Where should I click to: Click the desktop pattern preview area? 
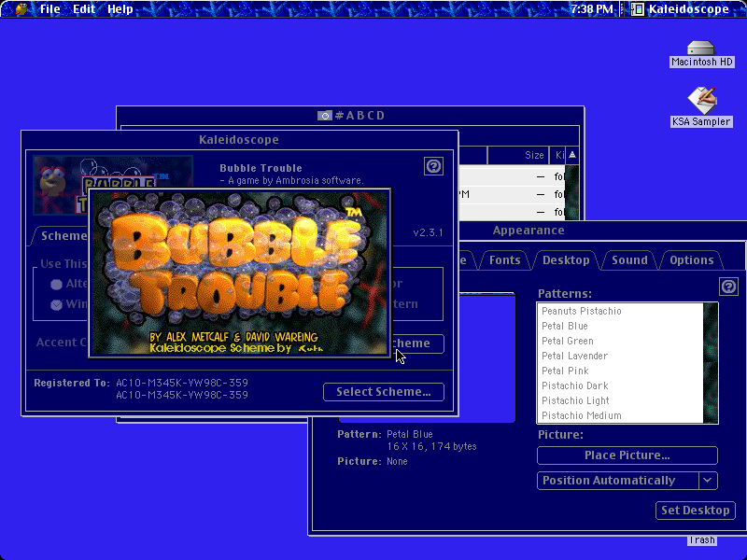pos(486,357)
